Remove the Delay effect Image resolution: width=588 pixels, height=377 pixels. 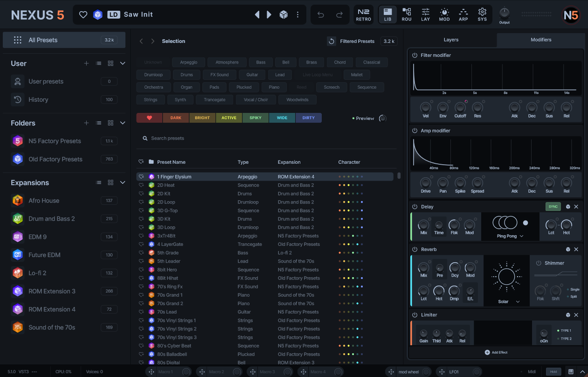click(x=576, y=207)
